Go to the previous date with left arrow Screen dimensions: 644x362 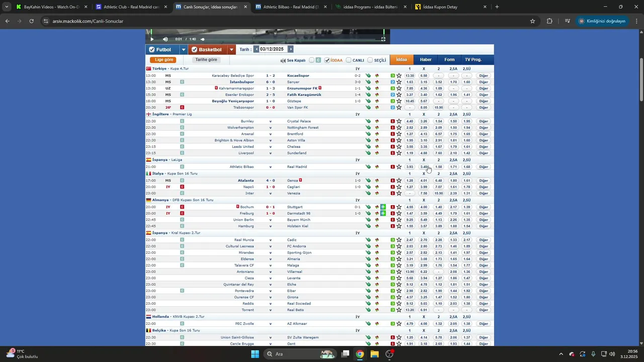[256, 49]
